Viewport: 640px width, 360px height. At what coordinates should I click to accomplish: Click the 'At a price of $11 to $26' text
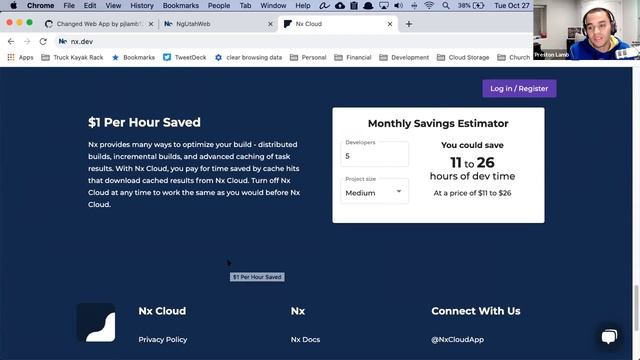(x=472, y=193)
